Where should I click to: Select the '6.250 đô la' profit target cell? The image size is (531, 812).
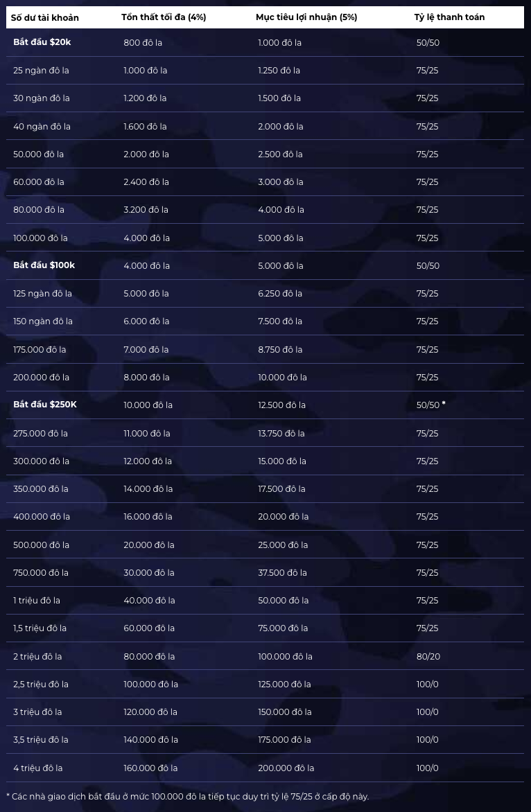(x=280, y=294)
